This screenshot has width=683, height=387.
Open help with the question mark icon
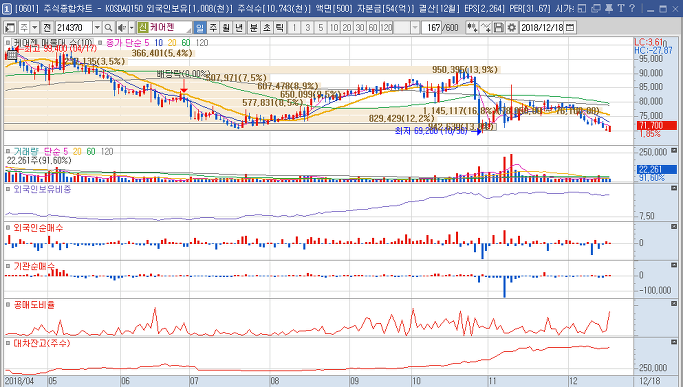coord(632,8)
